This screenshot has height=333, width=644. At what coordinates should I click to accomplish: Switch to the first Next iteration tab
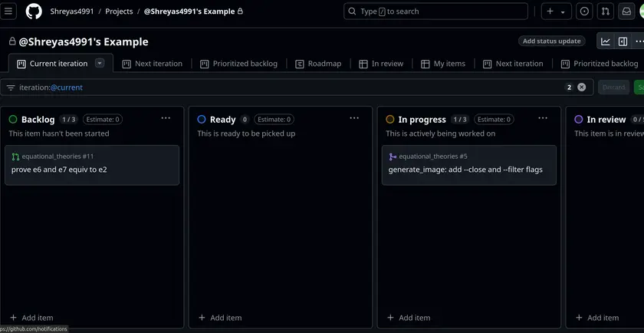click(x=153, y=64)
